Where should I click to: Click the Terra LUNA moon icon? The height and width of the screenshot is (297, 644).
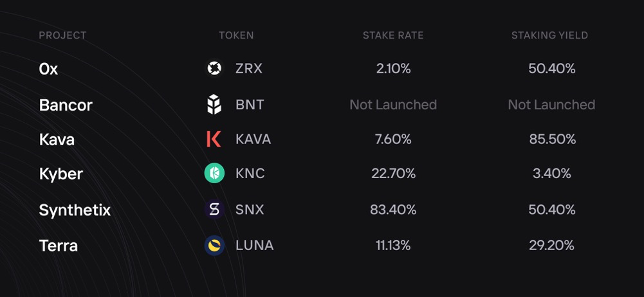tap(214, 246)
